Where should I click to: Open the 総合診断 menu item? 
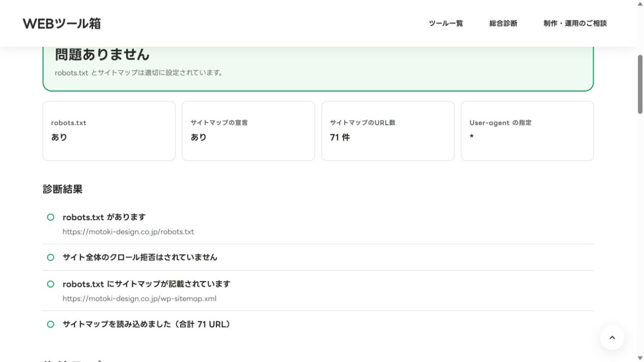pos(503,23)
